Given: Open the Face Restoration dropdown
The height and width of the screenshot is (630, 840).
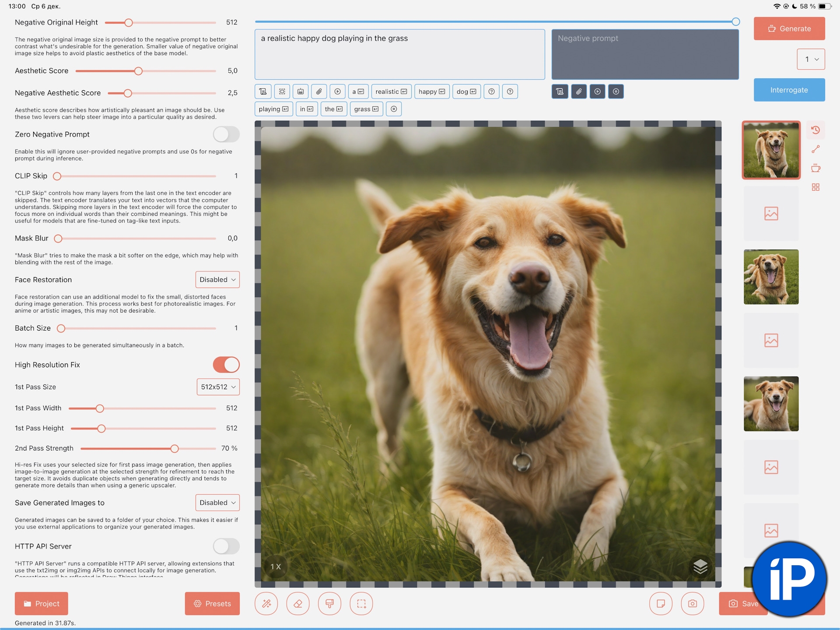Looking at the screenshot, I should (217, 280).
